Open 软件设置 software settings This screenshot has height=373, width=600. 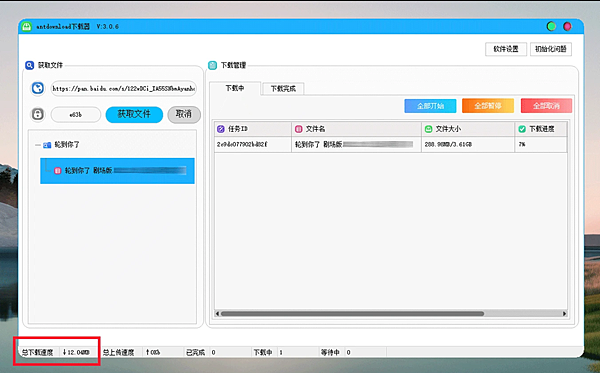pyautogui.click(x=506, y=49)
